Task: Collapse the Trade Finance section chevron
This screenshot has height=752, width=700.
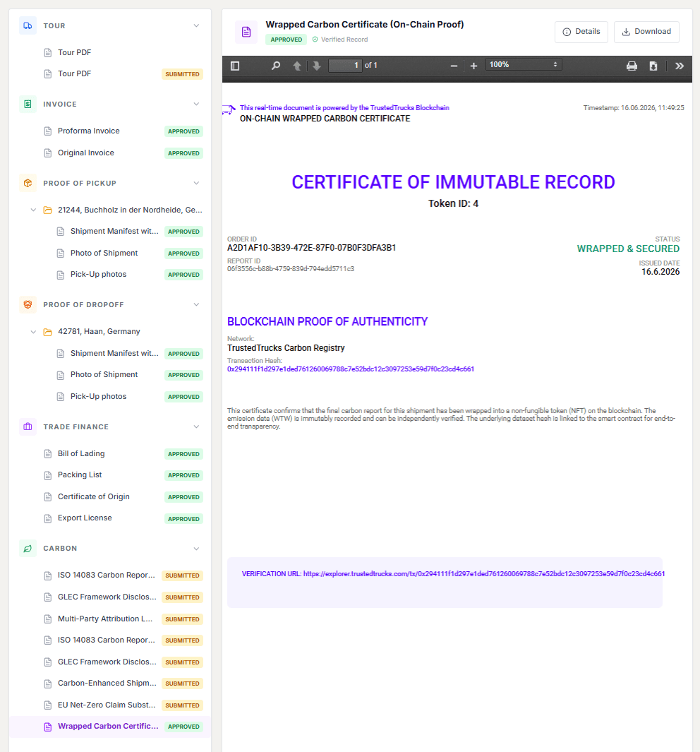Action: click(196, 426)
